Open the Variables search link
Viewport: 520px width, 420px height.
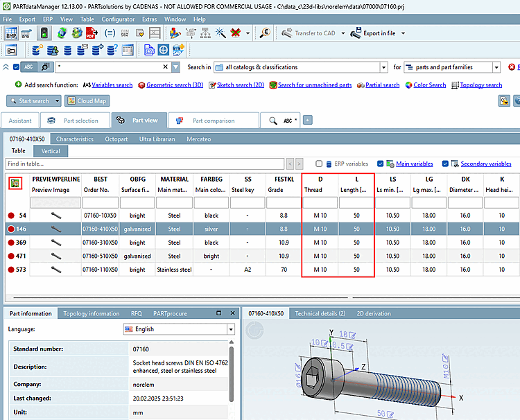pos(112,85)
